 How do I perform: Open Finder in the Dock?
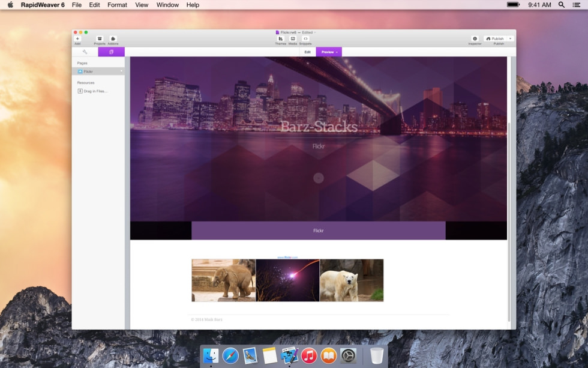click(211, 355)
